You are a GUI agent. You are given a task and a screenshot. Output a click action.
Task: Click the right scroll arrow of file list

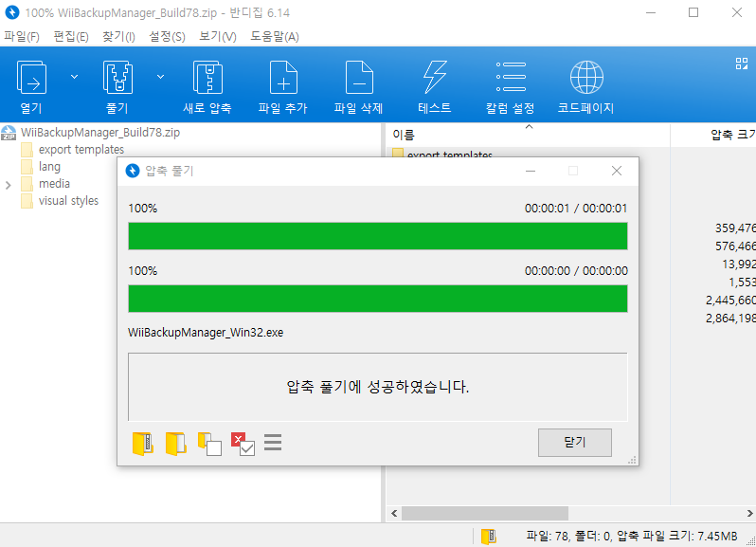[x=749, y=513]
